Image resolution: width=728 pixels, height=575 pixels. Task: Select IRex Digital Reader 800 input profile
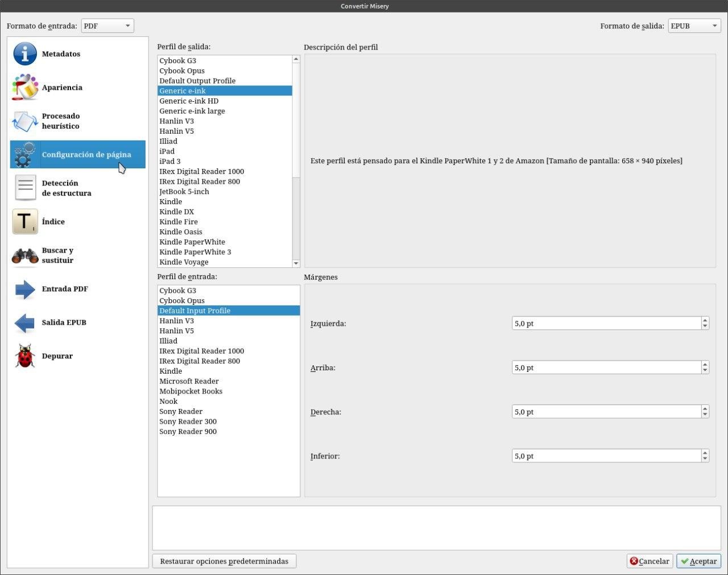(229, 361)
